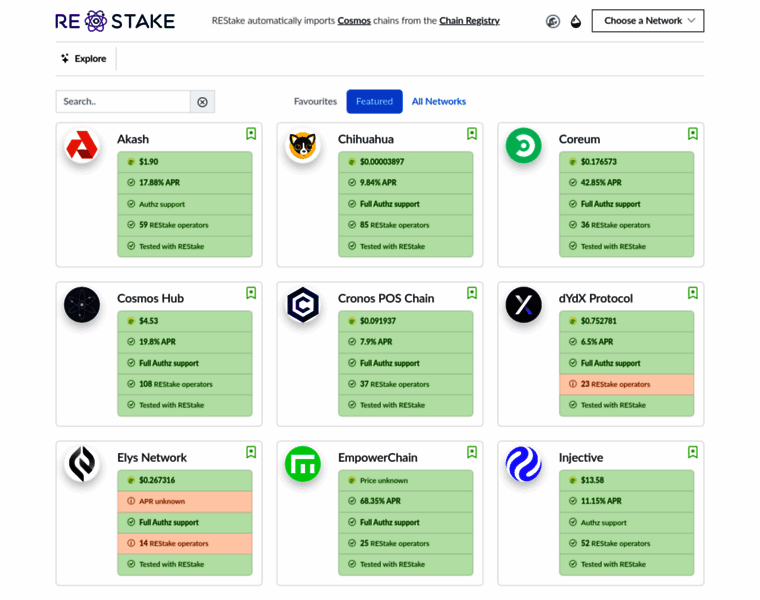Image resolution: width=760 pixels, height=600 pixels.
Task: Click the Elys Network logo
Action: click(x=82, y=464)
